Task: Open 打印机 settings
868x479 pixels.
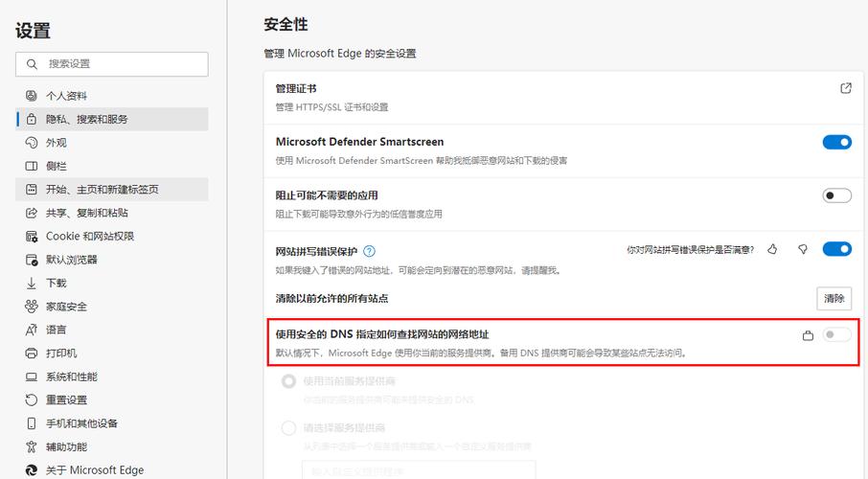Action: [112, 354]
